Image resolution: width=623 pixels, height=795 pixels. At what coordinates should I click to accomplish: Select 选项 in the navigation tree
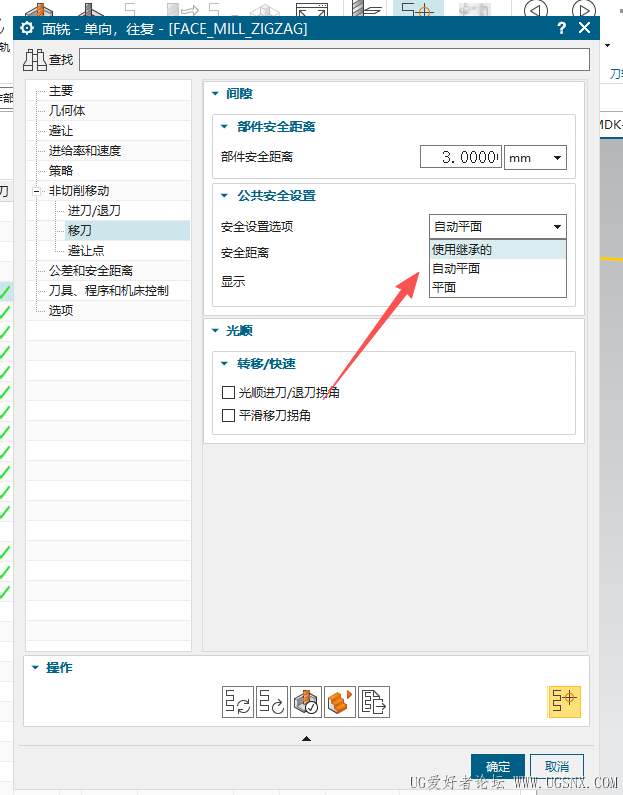pyautogui.click(x=61, y=310)
